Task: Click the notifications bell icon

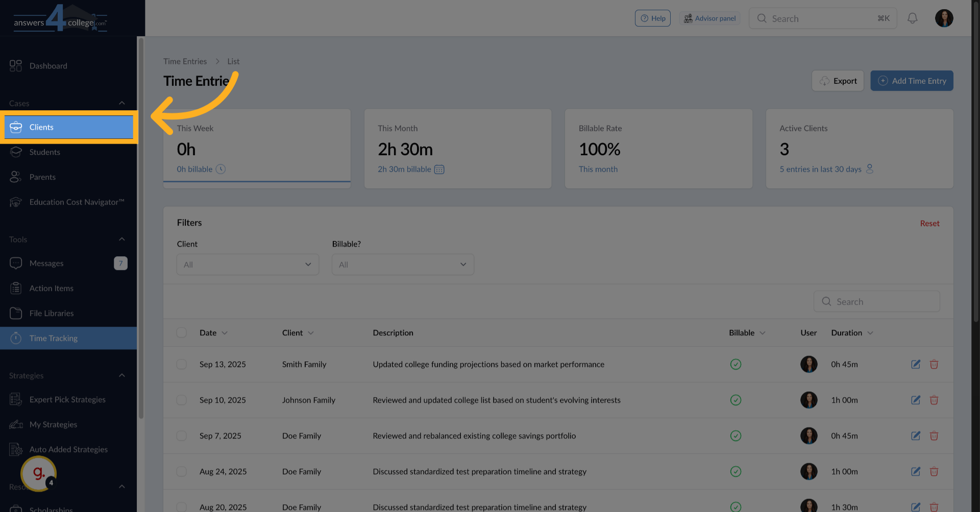Action: (x=912, y=18)
